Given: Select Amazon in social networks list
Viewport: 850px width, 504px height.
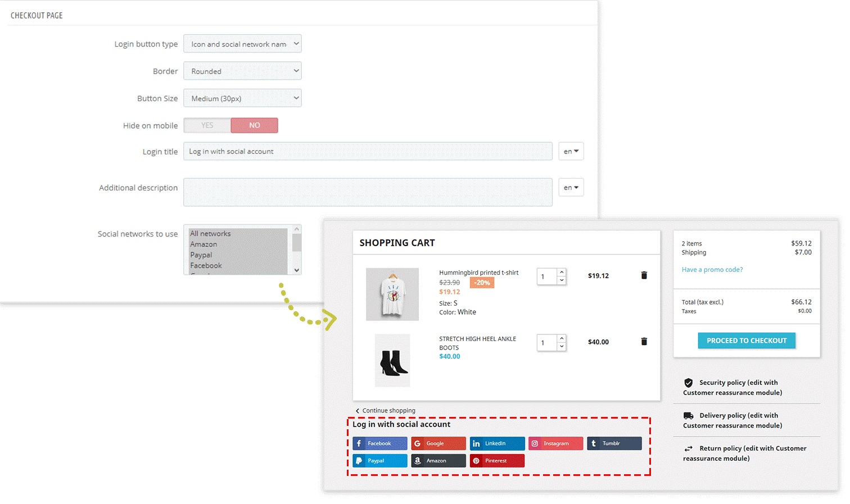Looking at the screenshot, I should pos(204,244).
